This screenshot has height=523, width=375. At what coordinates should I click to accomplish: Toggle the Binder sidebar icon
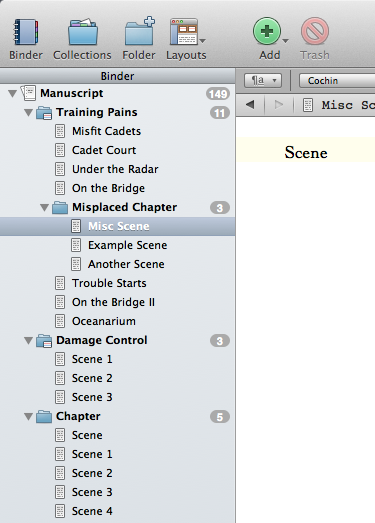pyautogui.click(x=26, y=32)
